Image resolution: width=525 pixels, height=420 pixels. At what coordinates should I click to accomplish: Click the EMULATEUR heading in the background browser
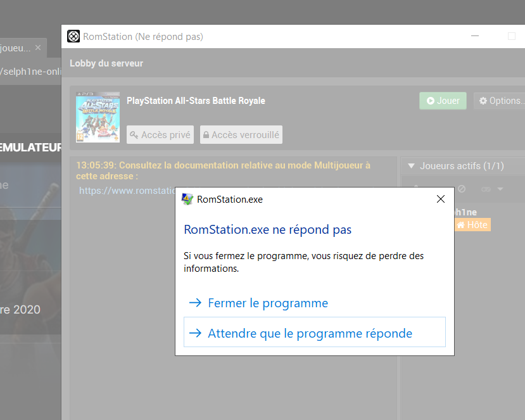point(30,148)
